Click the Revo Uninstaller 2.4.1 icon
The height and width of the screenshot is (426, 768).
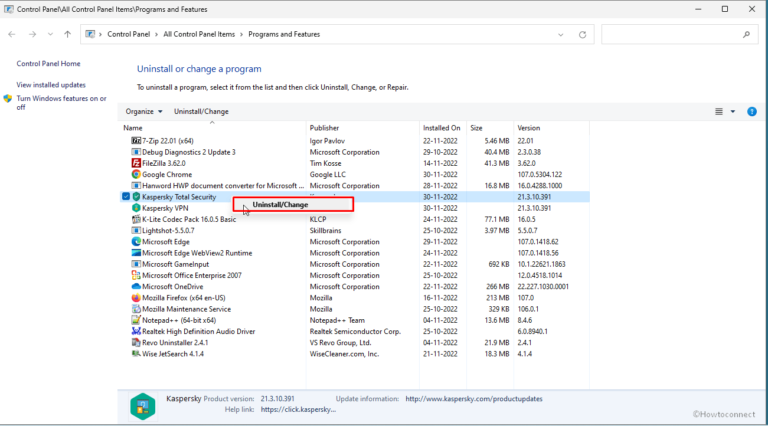pyautogui.click(x=136, y=343)
